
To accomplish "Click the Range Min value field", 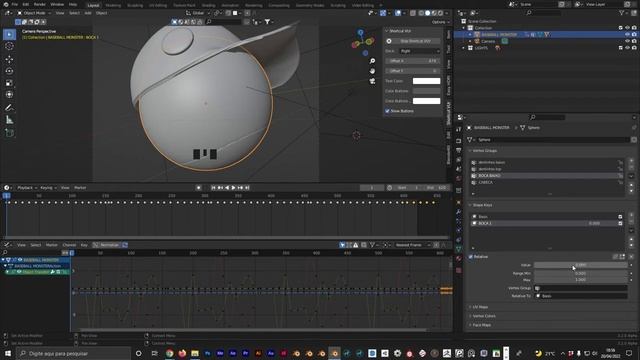I will (580, 273).
